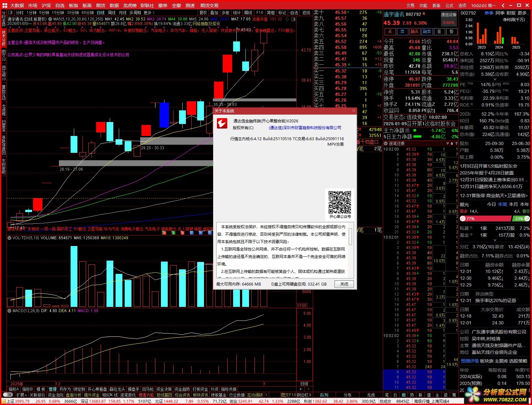Click the 查 query button
The image size is (532, 405).
tap(439, 31)
